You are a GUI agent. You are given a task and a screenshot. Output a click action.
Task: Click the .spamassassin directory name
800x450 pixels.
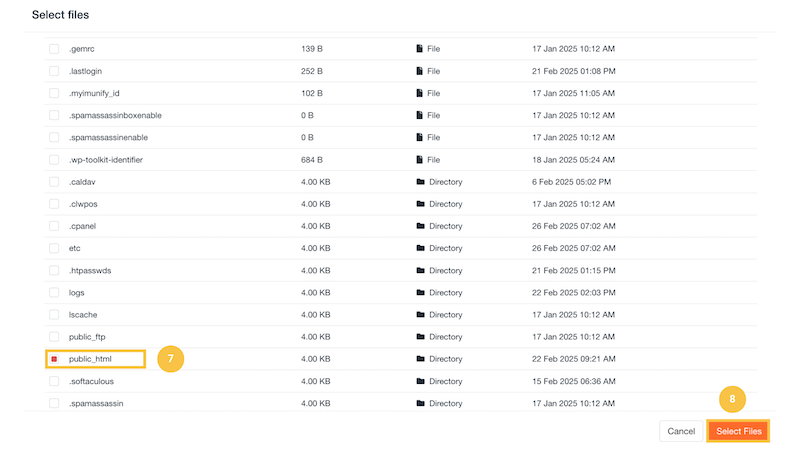pos(95,403)
